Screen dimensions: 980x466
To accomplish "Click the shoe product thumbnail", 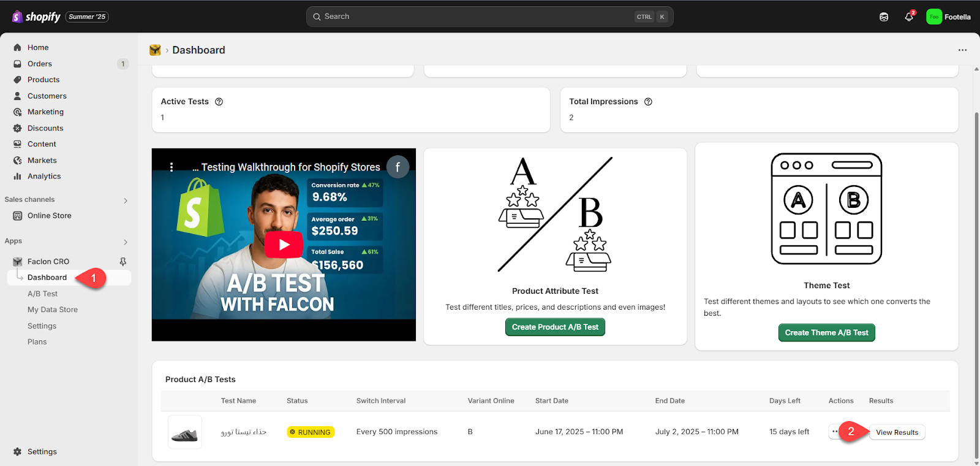I will 185,432.
